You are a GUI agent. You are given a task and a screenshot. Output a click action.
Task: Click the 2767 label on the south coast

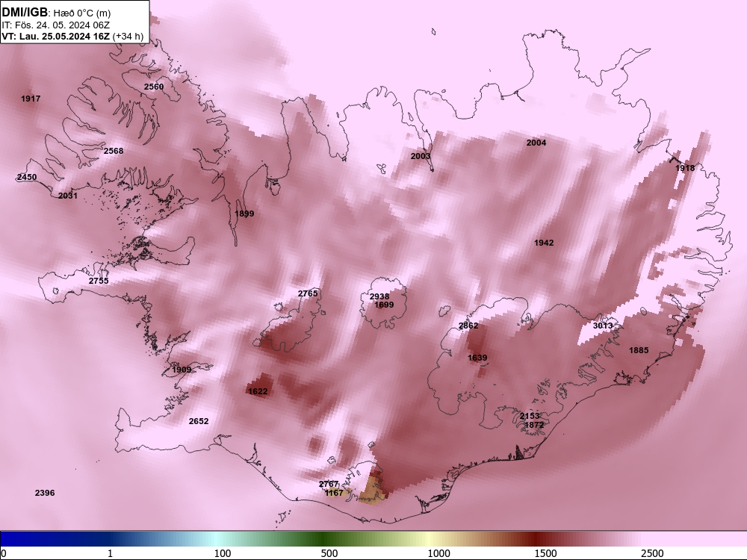click(329, 485)
